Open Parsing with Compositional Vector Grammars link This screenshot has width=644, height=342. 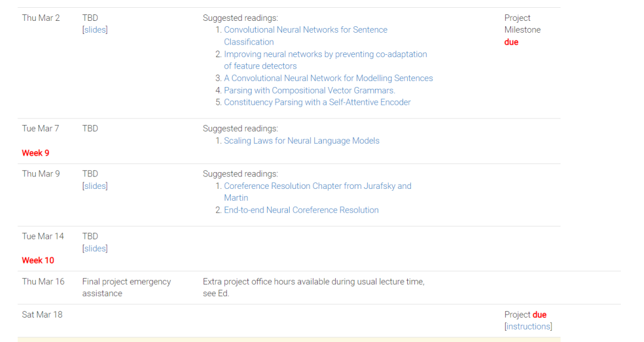[x=309, y=91]
